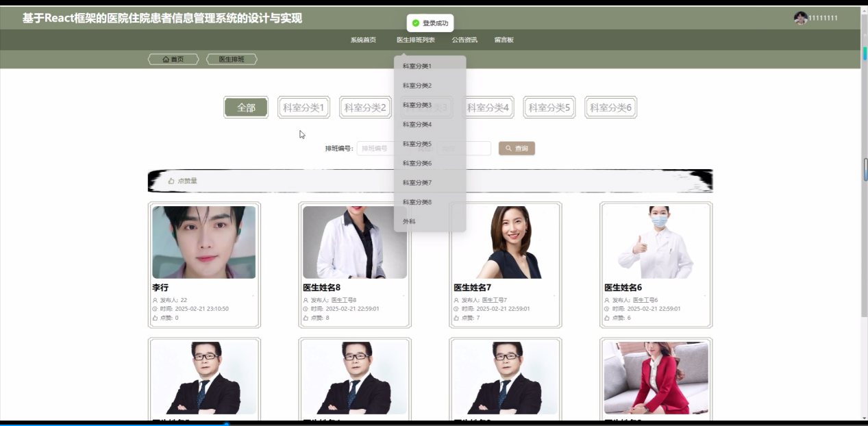The image size is (868, 426).
Task: Open 医生姓名8's doctor photo
Action: 355,242
